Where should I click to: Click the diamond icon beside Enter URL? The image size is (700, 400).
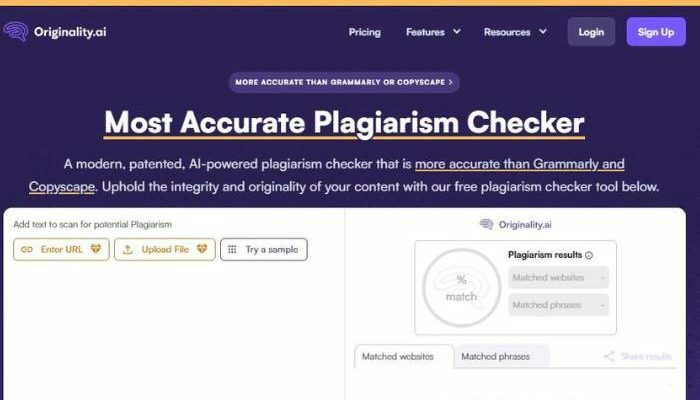pyautogui.click(x=96, y=249)
